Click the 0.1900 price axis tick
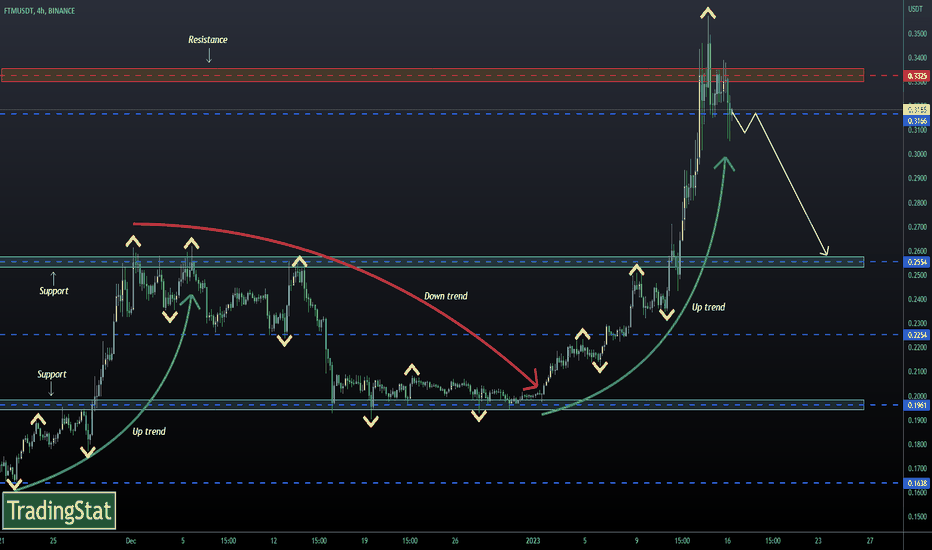932x550 pixels. coord(917,420)
